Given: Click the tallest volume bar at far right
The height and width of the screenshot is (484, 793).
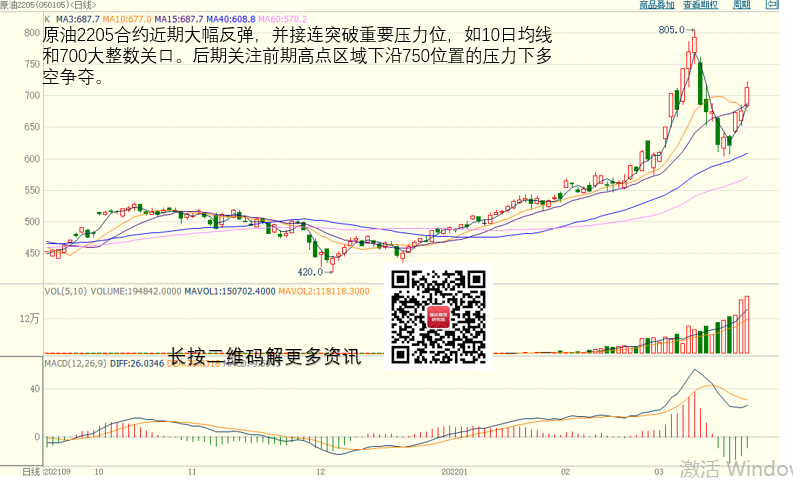Looking at the screenshot, I should click(x=746, y=324).
